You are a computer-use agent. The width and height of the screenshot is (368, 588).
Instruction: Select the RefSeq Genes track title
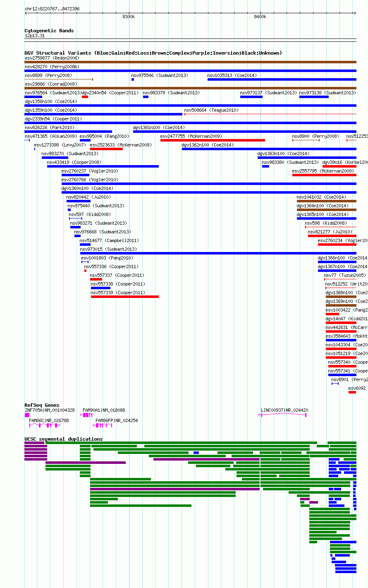tap(42, 405)
